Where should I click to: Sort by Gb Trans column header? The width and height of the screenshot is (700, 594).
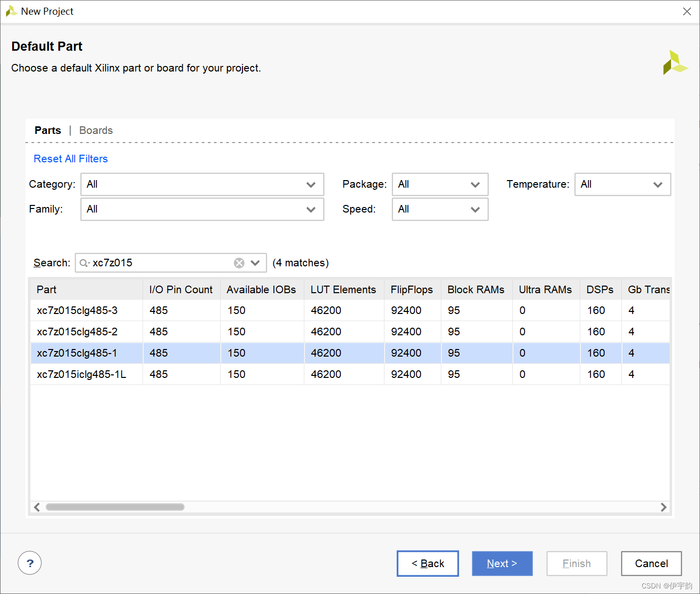click(646, 290)
